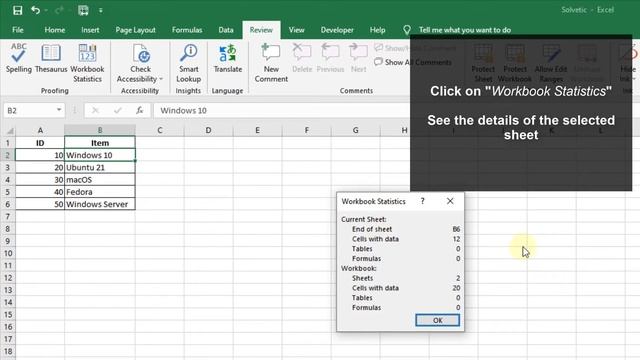Switch to the Formulas tab
Viewport: 640px width, 360px height.
[187, 30]
